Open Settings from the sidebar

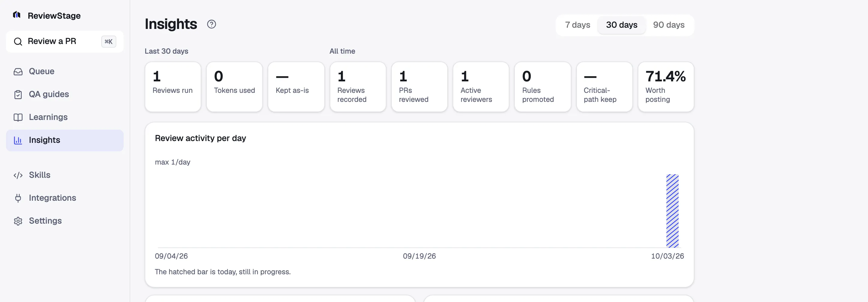pos(65,221)
